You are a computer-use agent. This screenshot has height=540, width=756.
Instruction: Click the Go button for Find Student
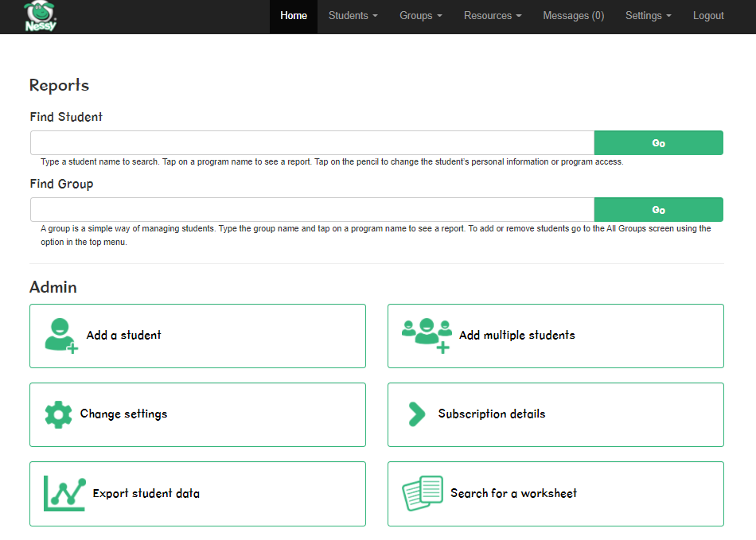[659, 143]
